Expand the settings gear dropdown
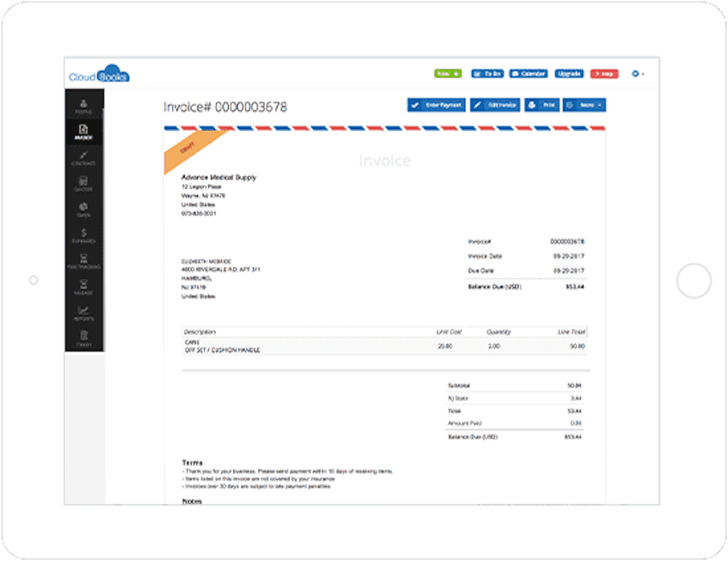 pos(637,73)
